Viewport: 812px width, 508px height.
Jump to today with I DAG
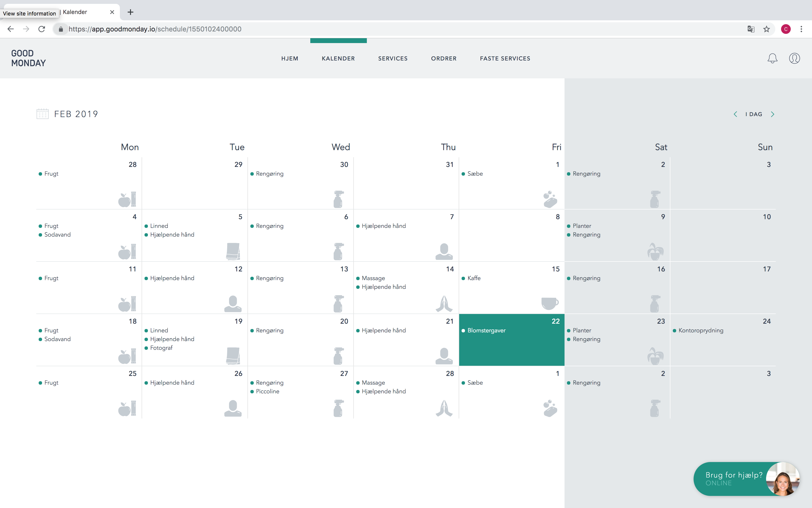coord(754,114)
